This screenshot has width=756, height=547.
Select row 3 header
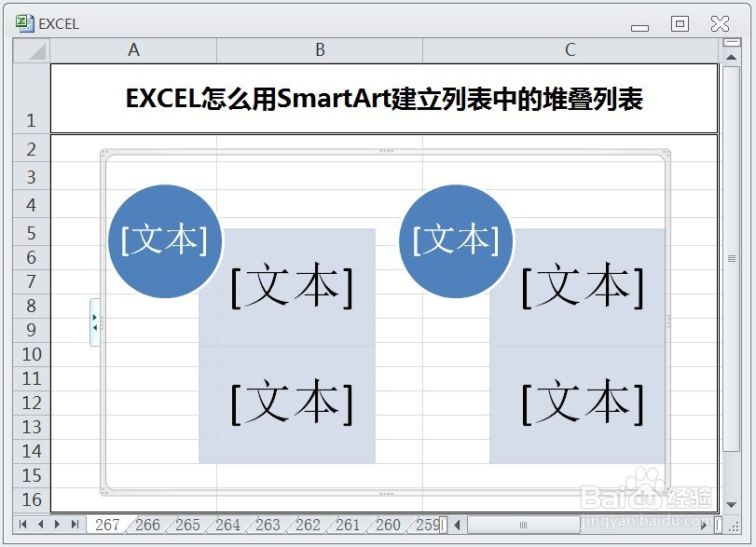click(32, 177)
